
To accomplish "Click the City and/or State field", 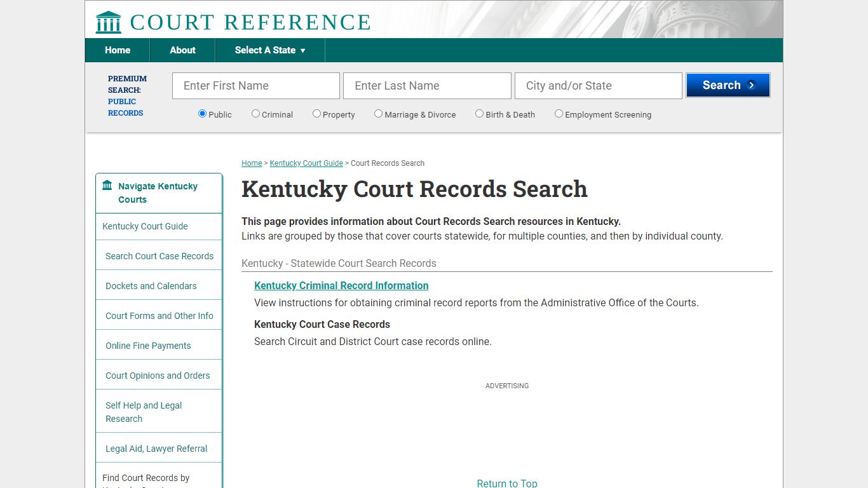I will click(599, 86).
